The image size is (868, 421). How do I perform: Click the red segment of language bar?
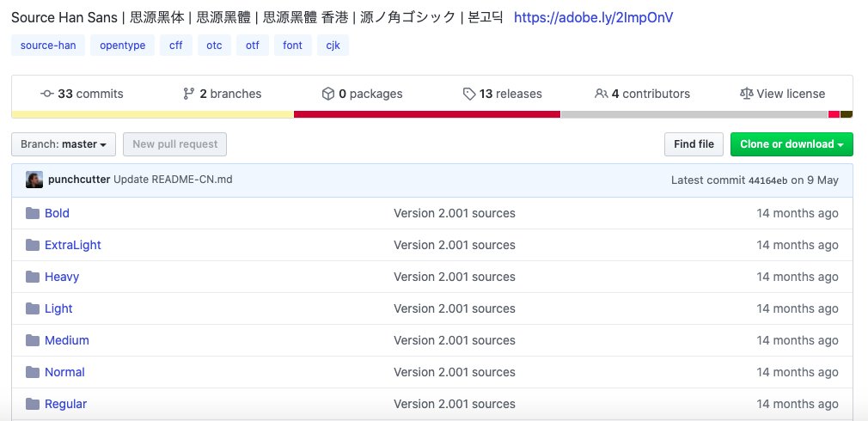427,114
